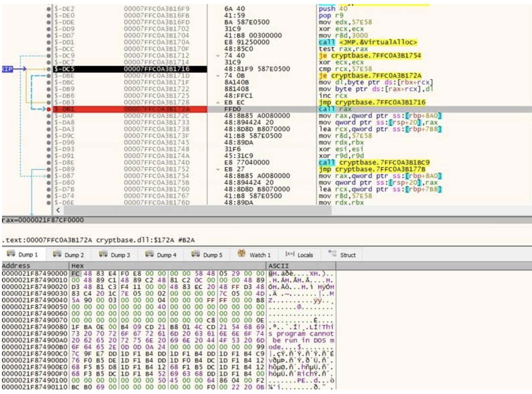Select opcode bytes 41:B8 00300000
532x394 pixels.
pyautogui.click(x=253, y=36)
